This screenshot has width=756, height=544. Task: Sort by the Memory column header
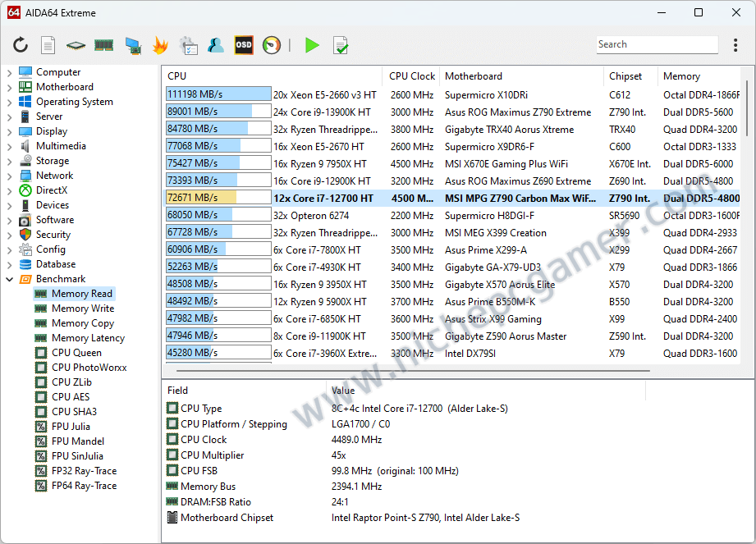(699, 76)
